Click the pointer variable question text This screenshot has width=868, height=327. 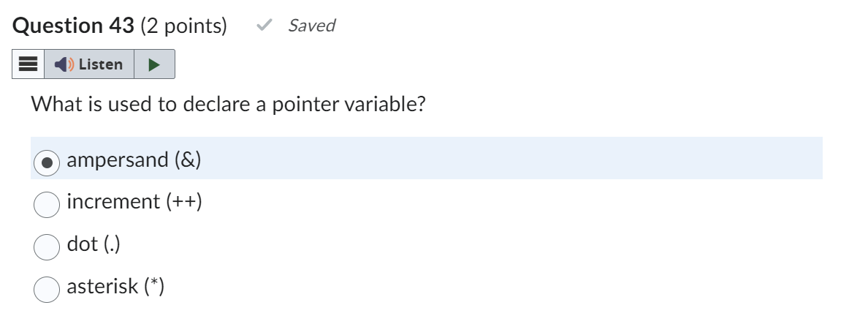coord(229,104)
